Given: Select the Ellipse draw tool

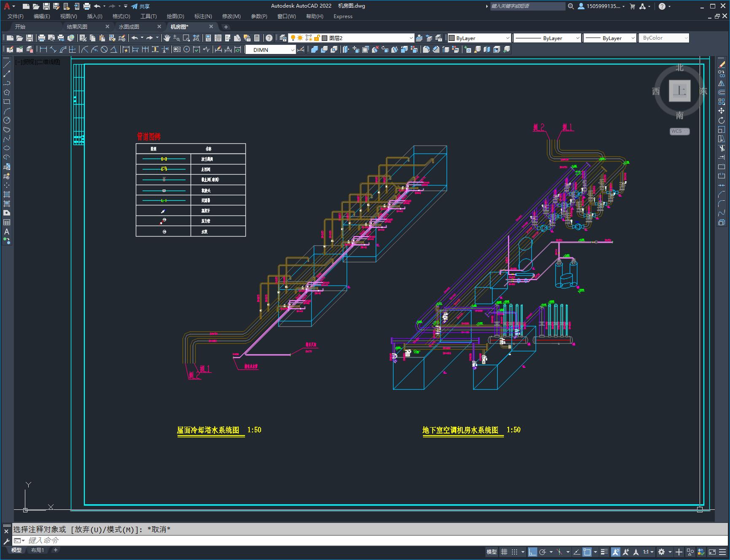Looking at the screenshot, I should (x=7, y=148).
